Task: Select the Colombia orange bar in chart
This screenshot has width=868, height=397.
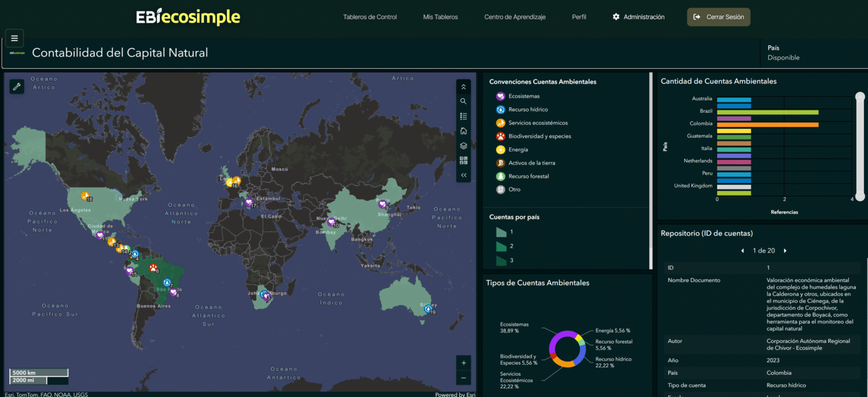Action: 767,125
